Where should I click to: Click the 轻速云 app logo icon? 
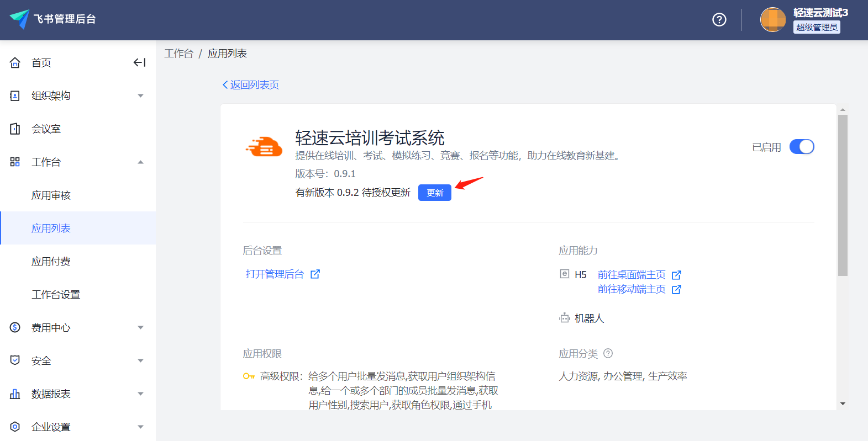tap(264, 147)
